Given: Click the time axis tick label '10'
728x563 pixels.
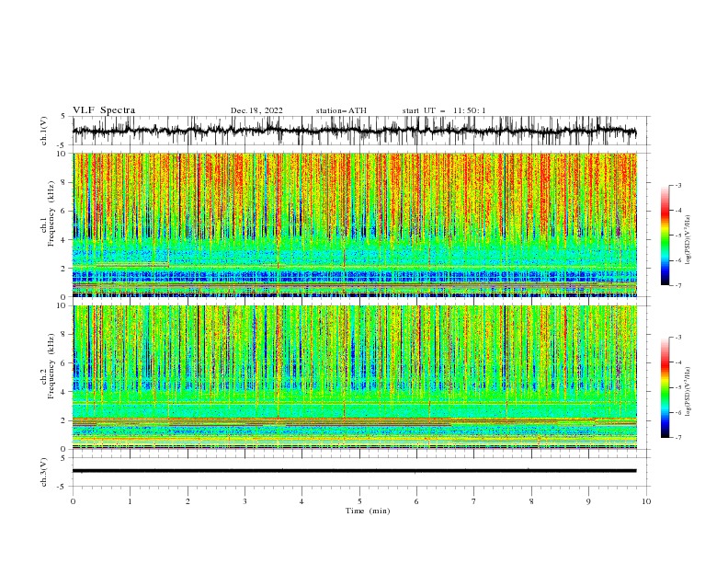Looking at the screenshot, I should 646,501.
